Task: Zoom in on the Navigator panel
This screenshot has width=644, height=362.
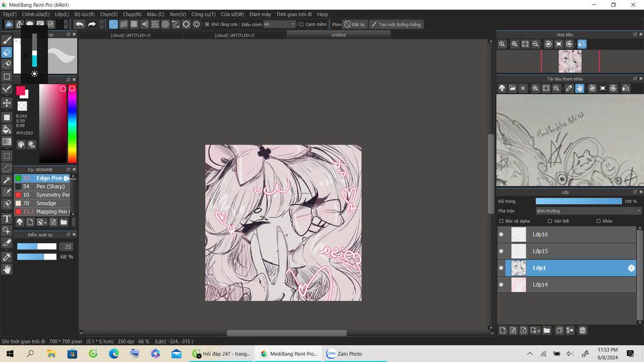Action: (514, 44)
